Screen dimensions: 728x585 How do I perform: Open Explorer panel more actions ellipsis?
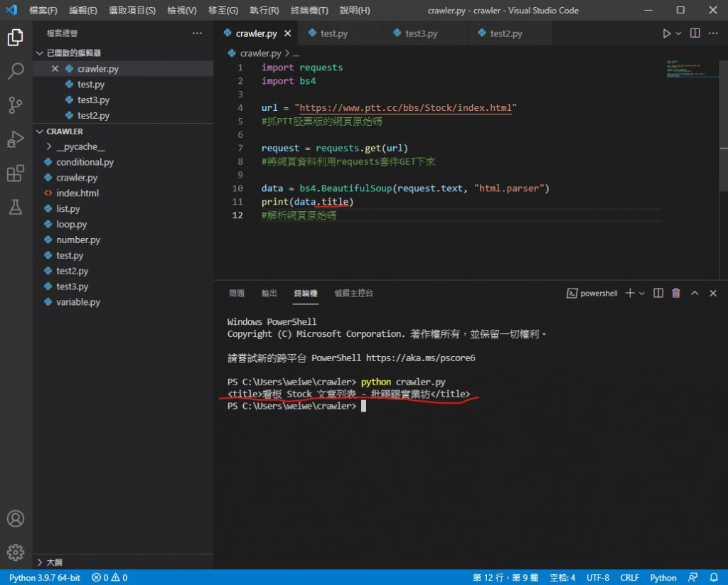point(198,33)
